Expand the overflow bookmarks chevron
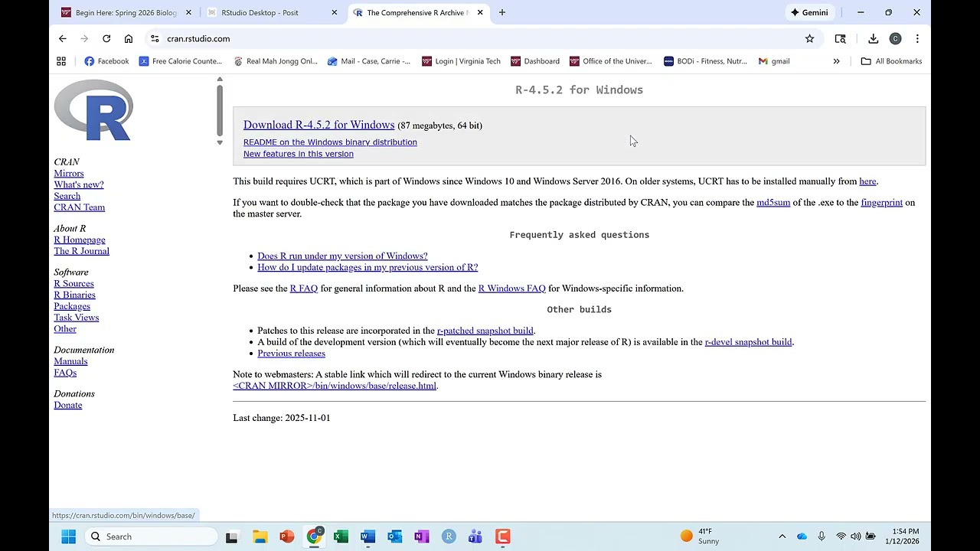The height and width of the screenshot is (551, 980). (836, 61)
